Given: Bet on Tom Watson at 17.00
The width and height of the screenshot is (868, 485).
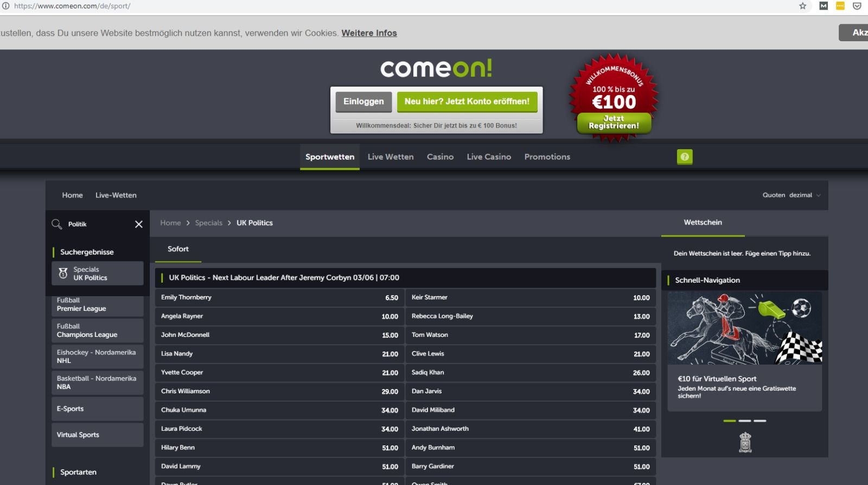Looking at the screenshot, I should coord(531,335).
